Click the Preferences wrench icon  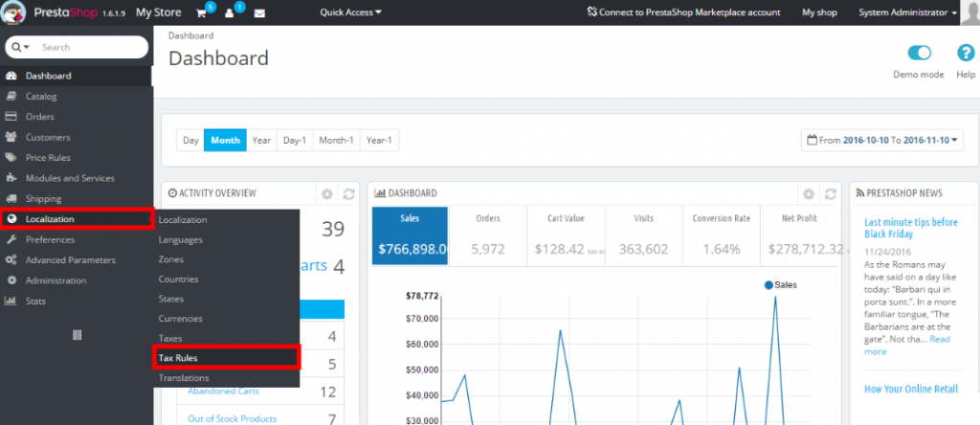[x=11, y=239]
